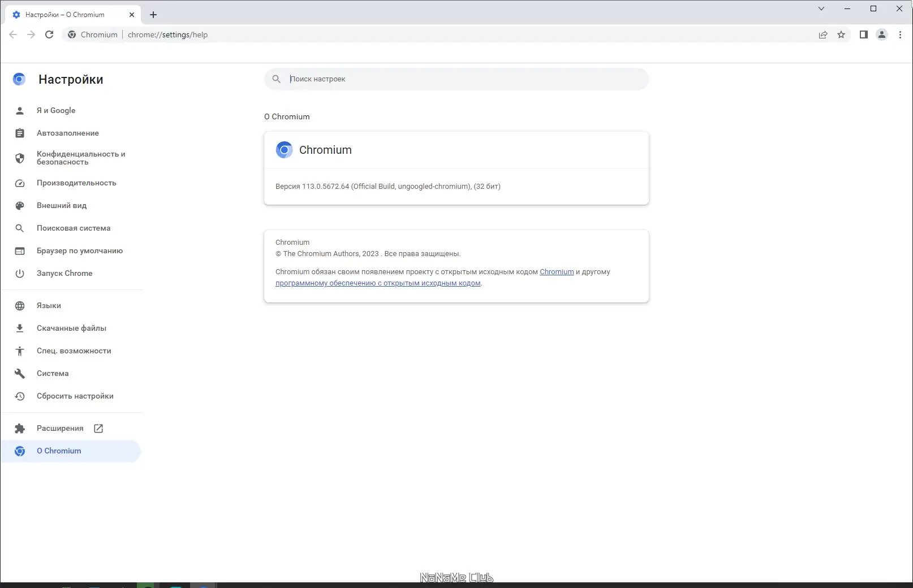Click the Настройки logo icon in the sidebar header
This screenshot has width=913, height=588.
pyautogui.click(x=19, y=79)
